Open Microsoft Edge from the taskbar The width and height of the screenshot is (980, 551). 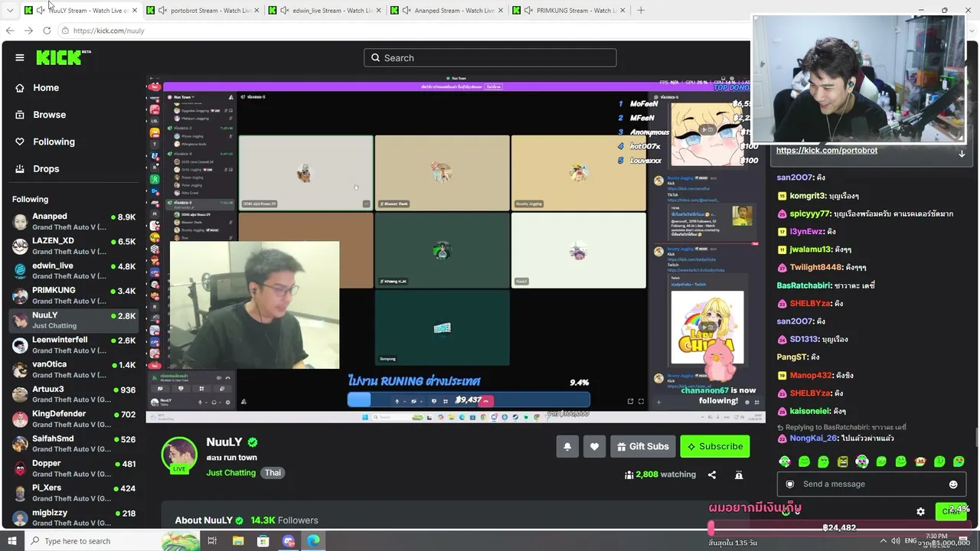[313, 541]
